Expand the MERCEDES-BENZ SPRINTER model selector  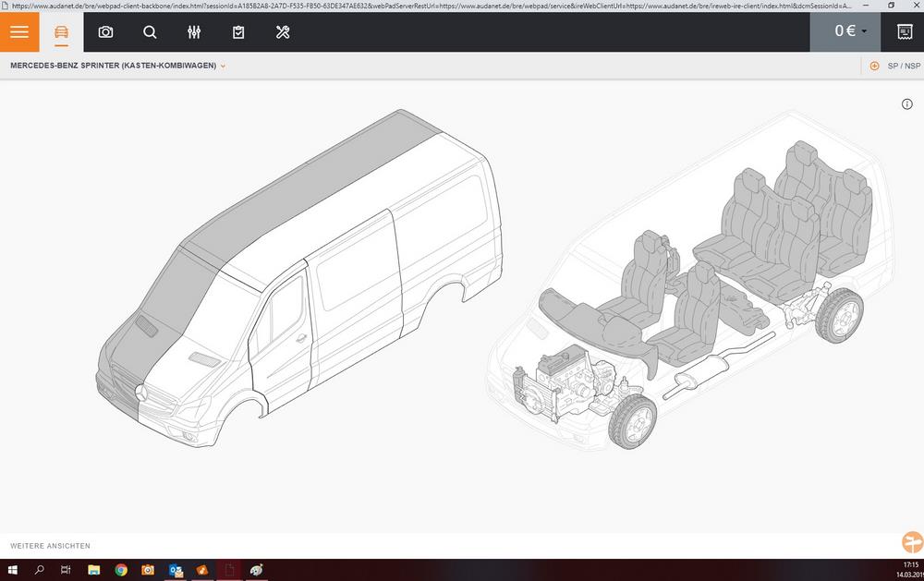point(115,66)
